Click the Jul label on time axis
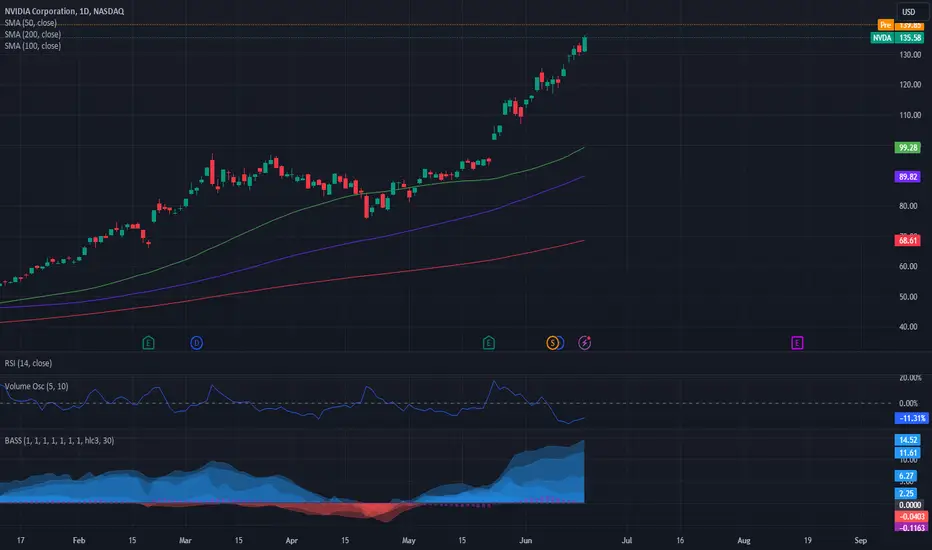932x550 pixels. [x=626, y=541]
